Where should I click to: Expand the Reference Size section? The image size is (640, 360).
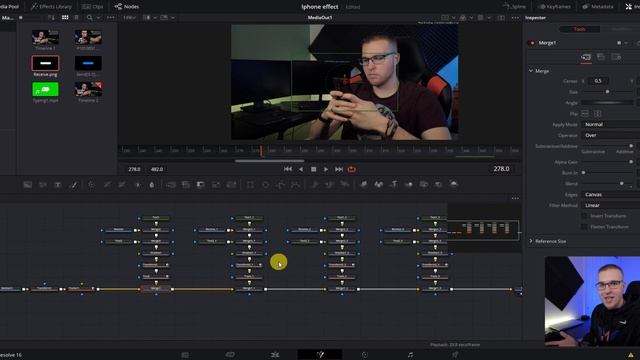[531, 241]
